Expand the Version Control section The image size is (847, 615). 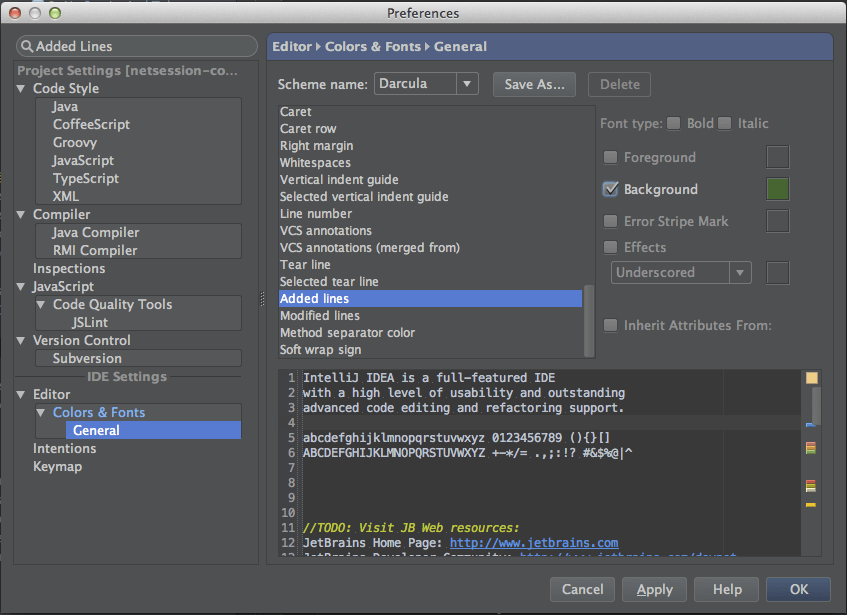point(21,340)
